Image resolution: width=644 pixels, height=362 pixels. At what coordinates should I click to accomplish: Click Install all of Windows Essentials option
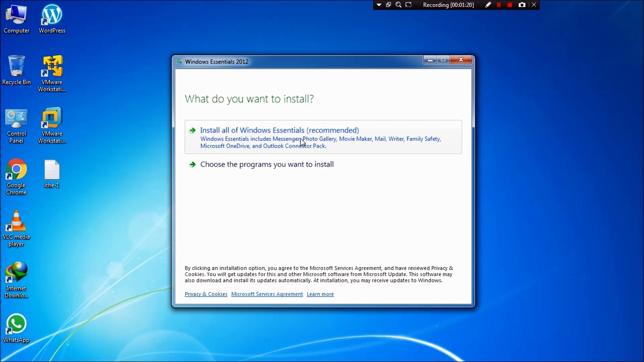(x=279, y=130)
